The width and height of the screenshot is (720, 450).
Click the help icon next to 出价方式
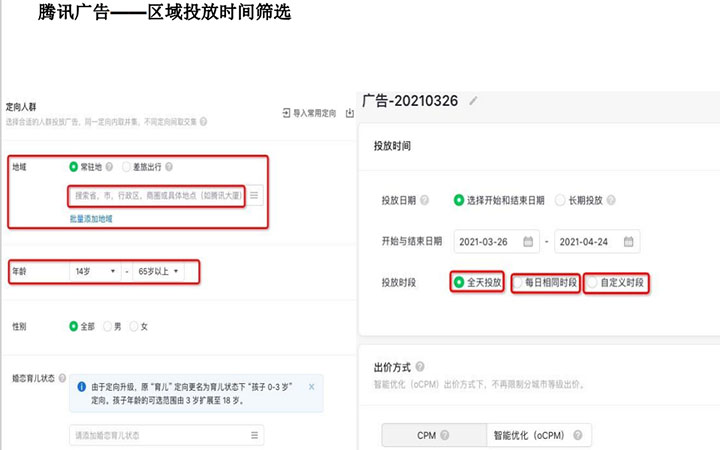coord(419,367)
